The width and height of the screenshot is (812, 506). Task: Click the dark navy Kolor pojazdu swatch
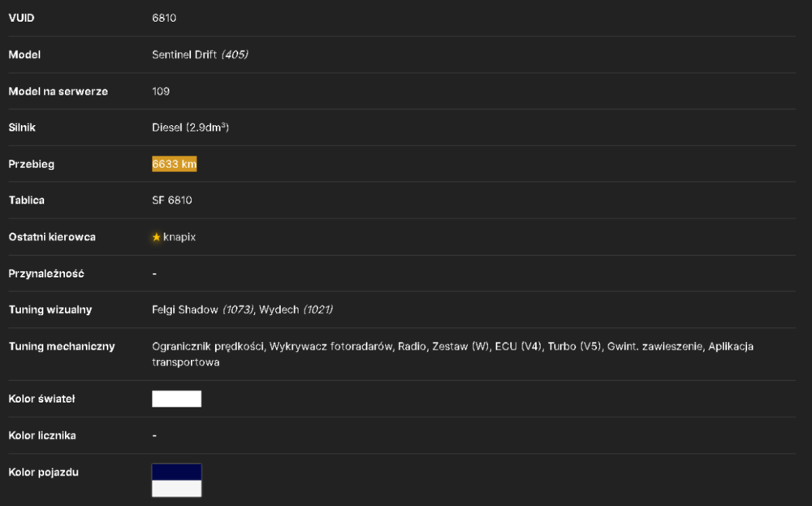(x=176, y=472)
